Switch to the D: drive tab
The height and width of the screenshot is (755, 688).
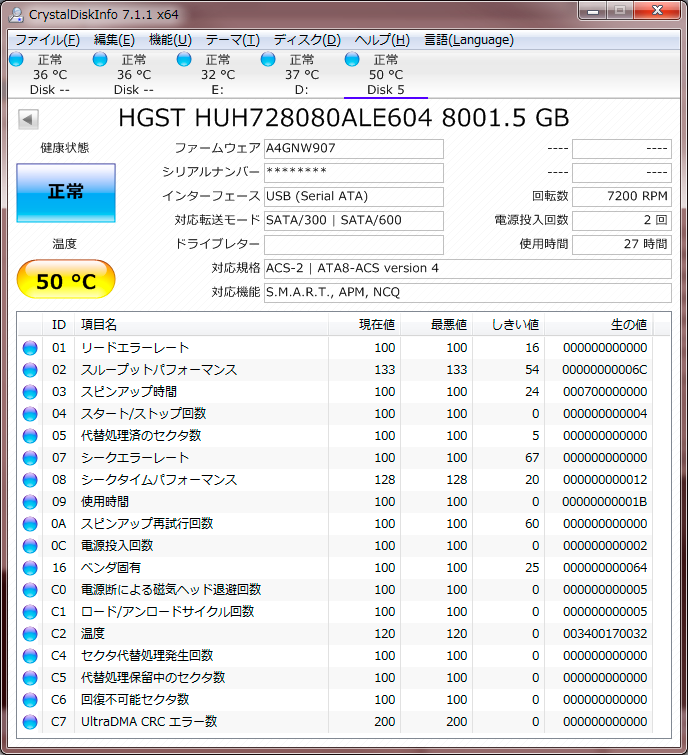tap(301, 74)
